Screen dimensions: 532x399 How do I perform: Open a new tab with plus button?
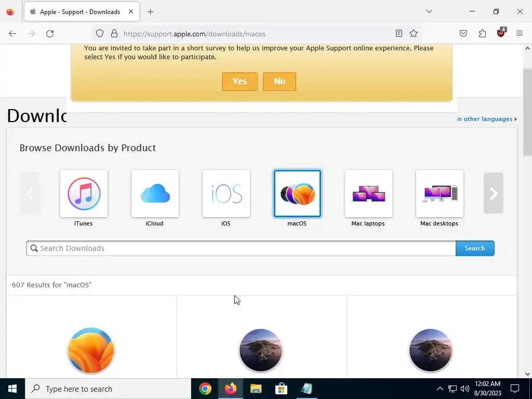coord(150,12)
